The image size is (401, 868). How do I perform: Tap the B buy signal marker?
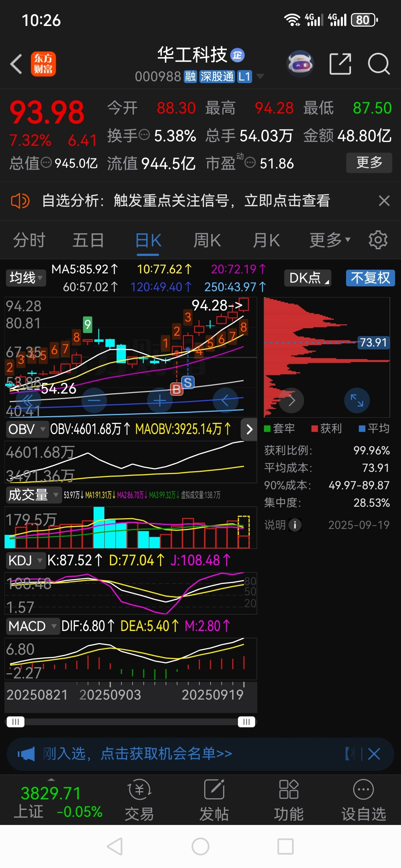tap(176, 389)
